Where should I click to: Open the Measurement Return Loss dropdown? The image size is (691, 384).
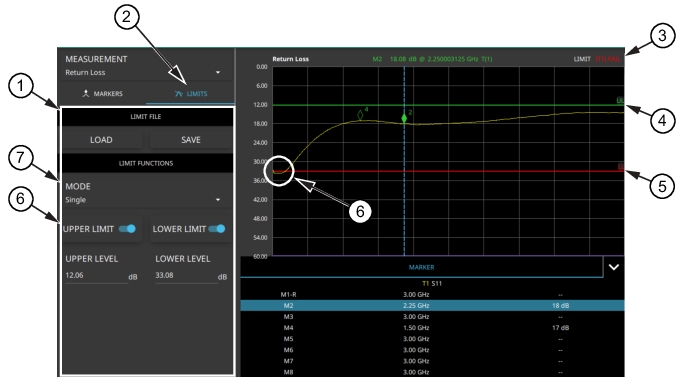click(x=145, y=72)
